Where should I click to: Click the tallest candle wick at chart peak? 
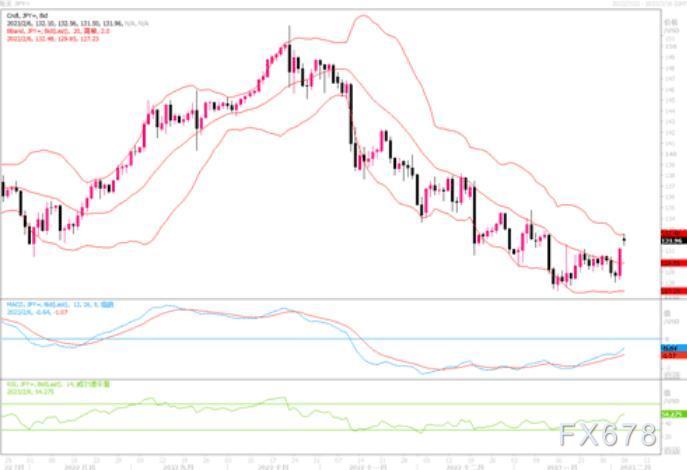[x=289, y=42]
